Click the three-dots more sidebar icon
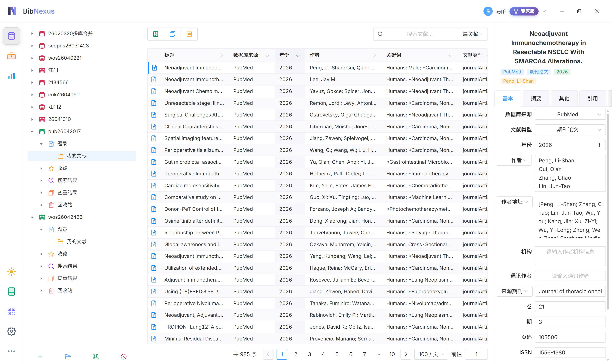Screen dimensions: 612x364 tap(11, 351)
